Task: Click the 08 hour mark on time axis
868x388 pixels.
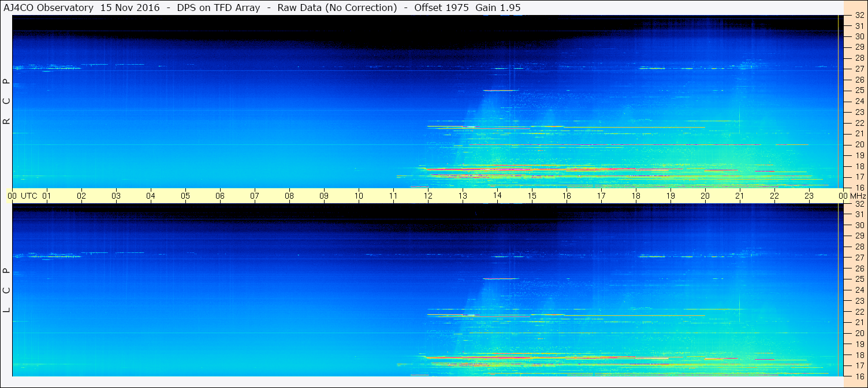Action: click(289, 196)
